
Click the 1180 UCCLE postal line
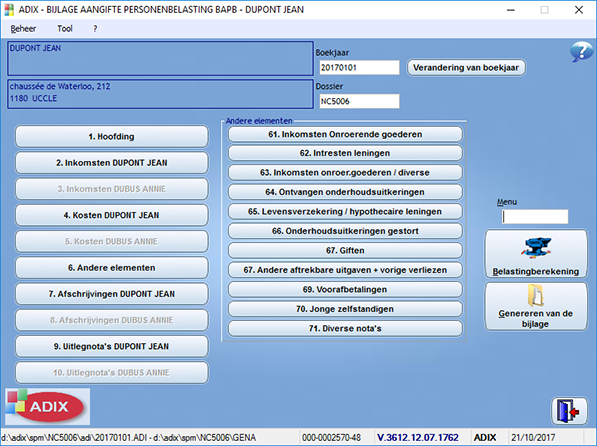(34, 98)
